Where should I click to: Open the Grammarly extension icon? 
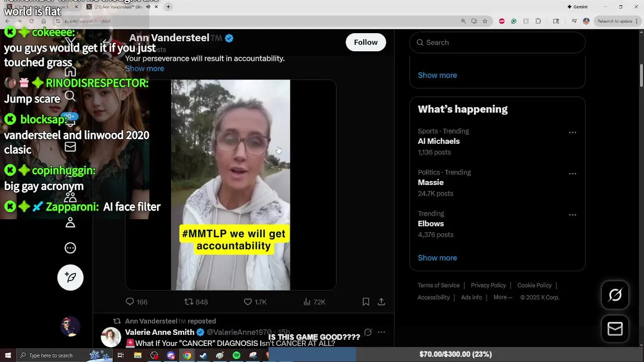point(514,21)
